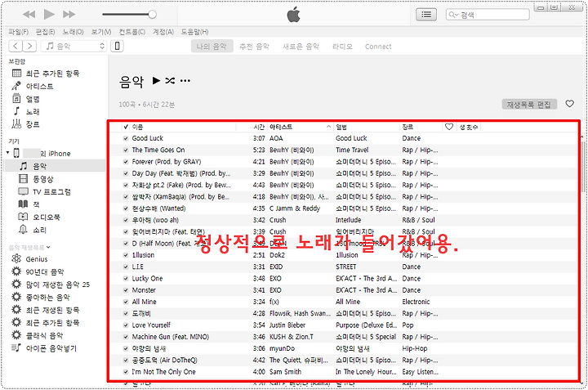Open the 음악 media type dropdown
Viewport: 588px width, 390px height.
73,46
